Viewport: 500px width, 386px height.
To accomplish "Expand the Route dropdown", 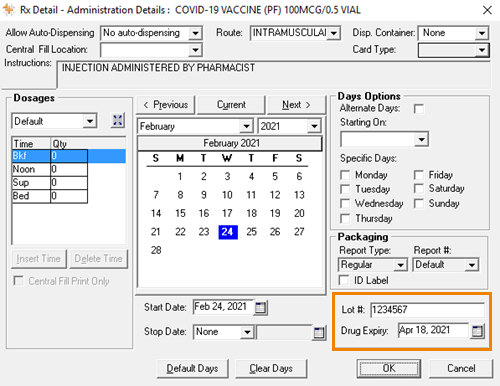I will (334, 33).
